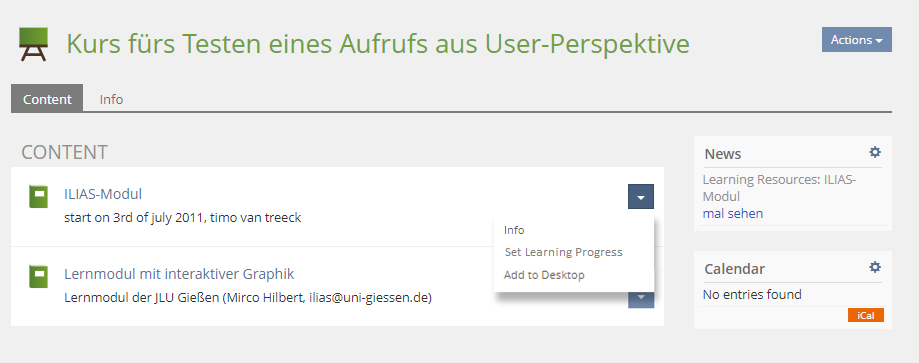This screenshot has height=363, width=919.
Task: Switch to the Info tab
Action: [111, 99]
